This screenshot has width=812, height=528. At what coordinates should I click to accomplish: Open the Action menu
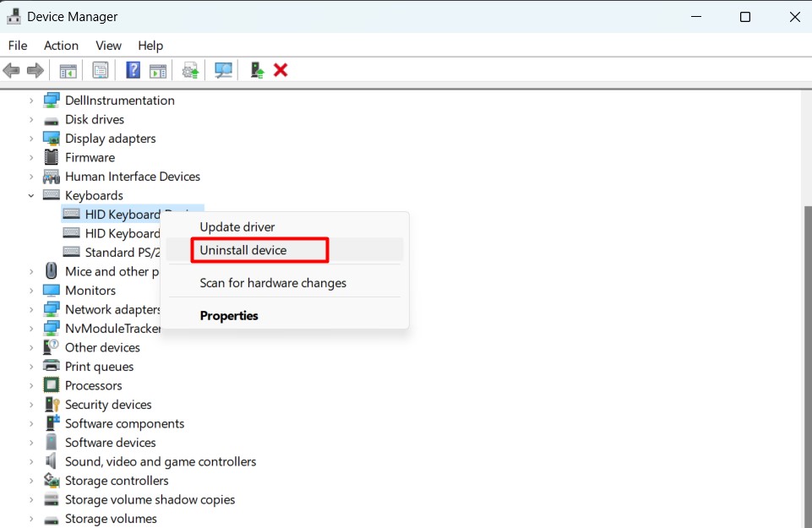pyautogui.click(x=61, y=46)
